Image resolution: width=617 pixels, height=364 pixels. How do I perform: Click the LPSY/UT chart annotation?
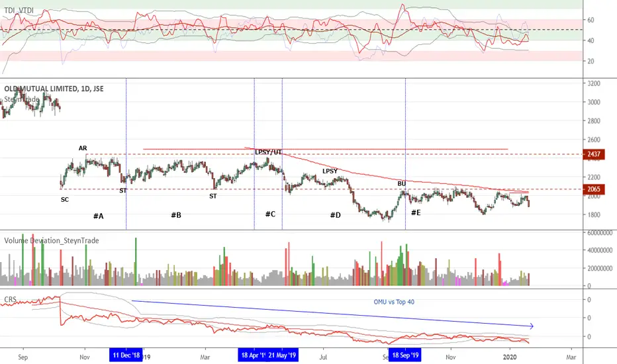click(268, 152)
